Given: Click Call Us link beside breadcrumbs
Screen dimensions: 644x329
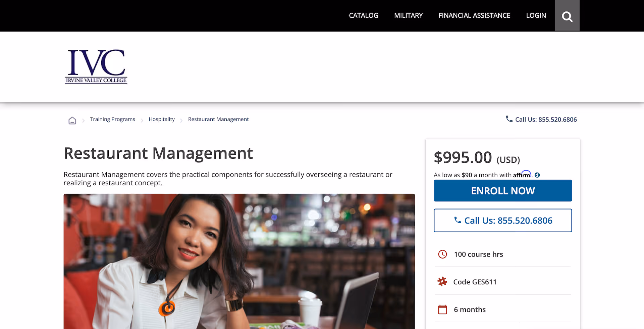Looking at the screenshot, I should (541, 120).
